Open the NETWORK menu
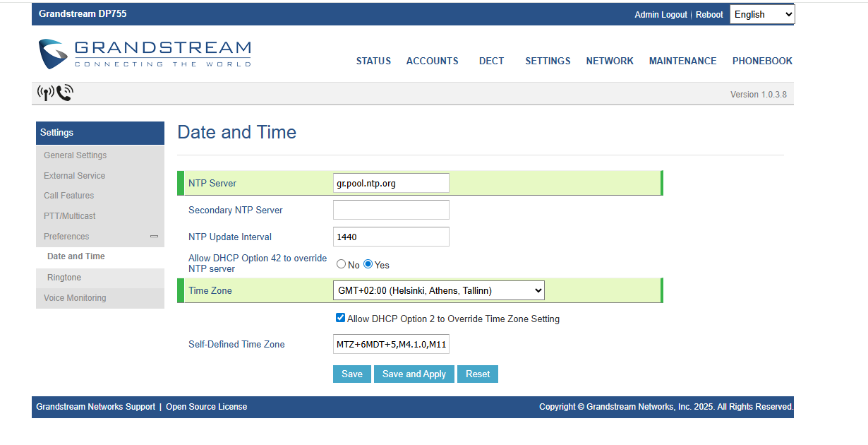Screen dimensions: 868x445 coord(610,61)
